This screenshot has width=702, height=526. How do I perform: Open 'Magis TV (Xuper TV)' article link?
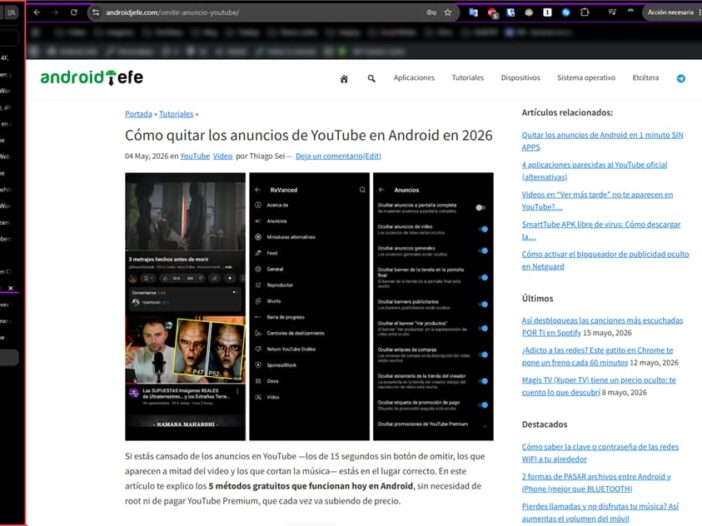(599, 386)
